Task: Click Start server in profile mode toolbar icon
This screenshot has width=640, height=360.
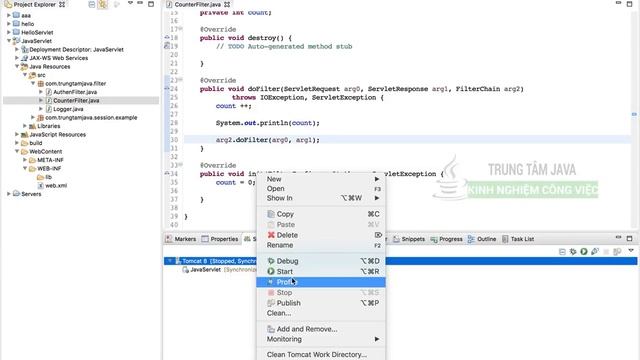Action: coord(595,251)
